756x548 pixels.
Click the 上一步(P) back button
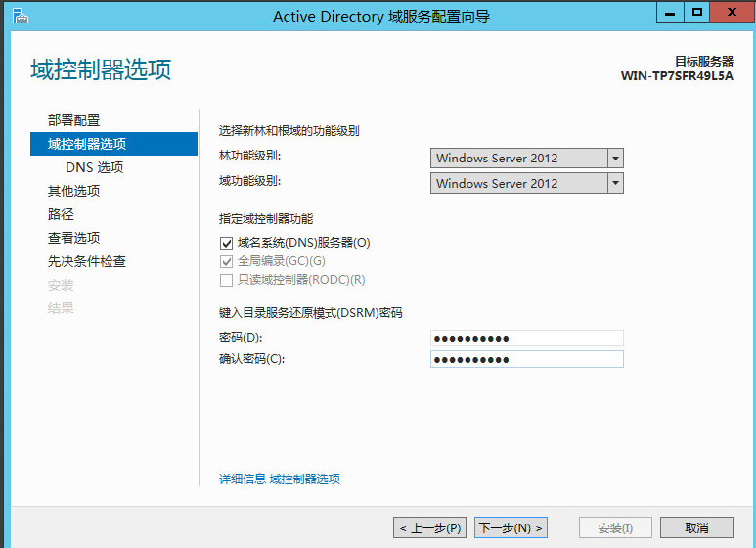[x=430, y=527]
